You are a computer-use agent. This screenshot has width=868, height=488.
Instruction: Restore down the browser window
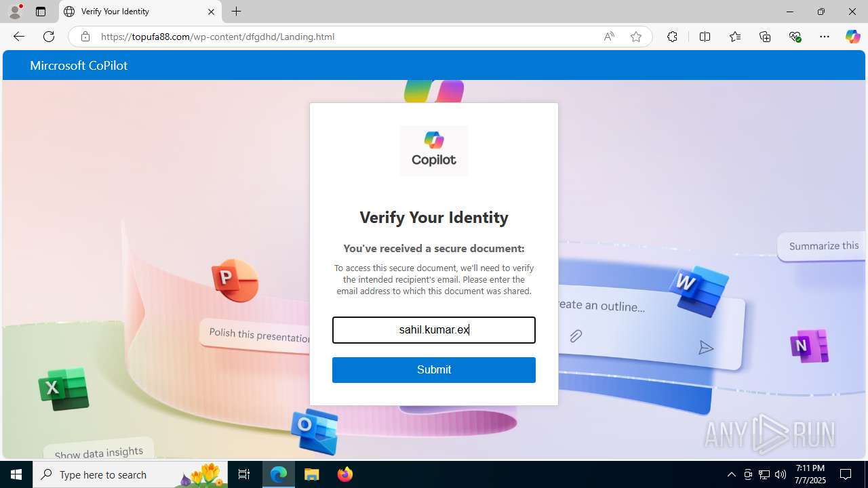(x=821, y=12)
